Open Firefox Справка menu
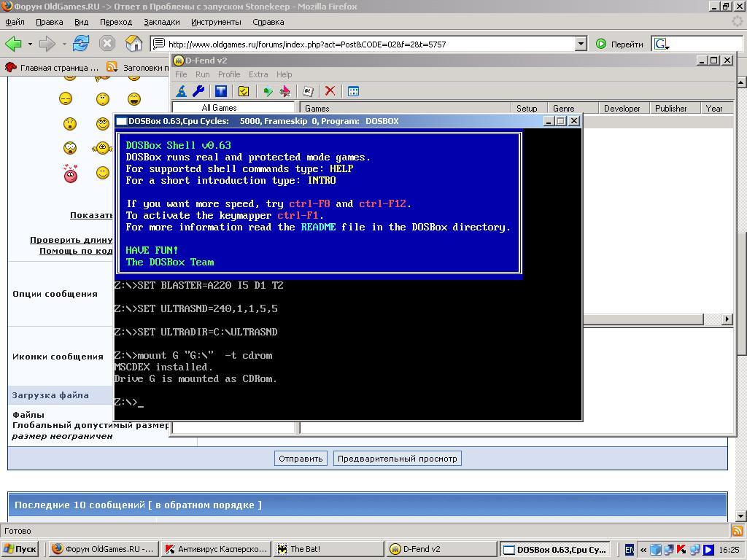This screenshot has width=747, height=560. (x=268, y=22)
